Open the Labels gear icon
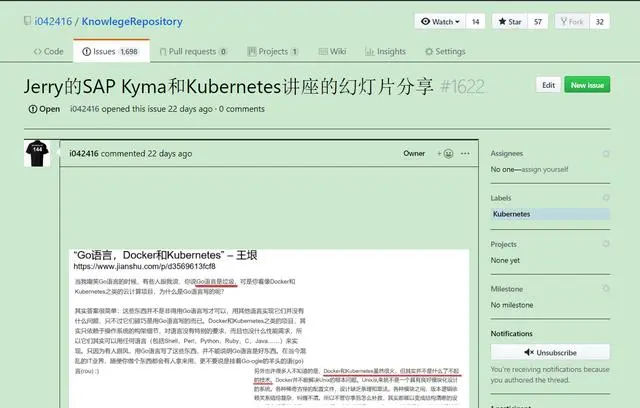The width and height of the screenshot is (640, 408). (x=606, y=197)
